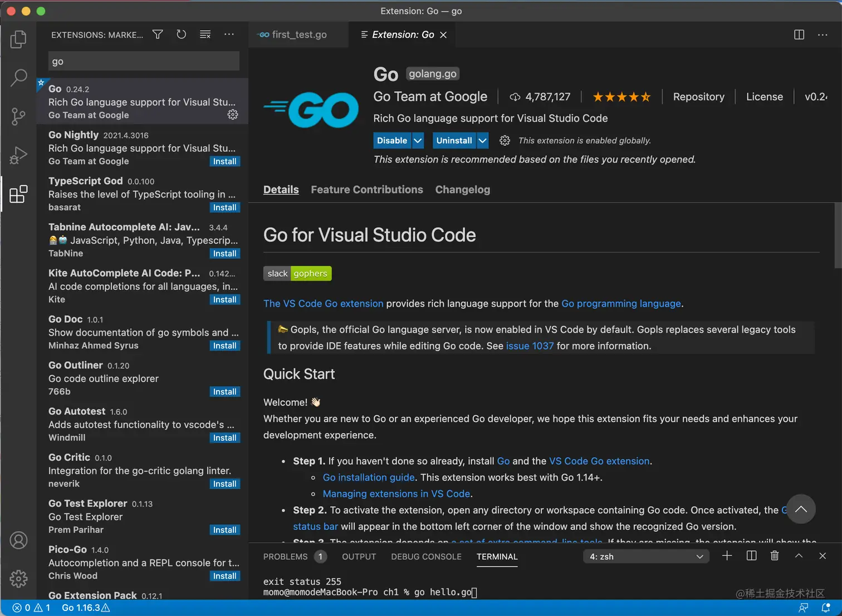Click the Go extension star rating
Viewport: 842px width, 616px height.
click(621, 97)
